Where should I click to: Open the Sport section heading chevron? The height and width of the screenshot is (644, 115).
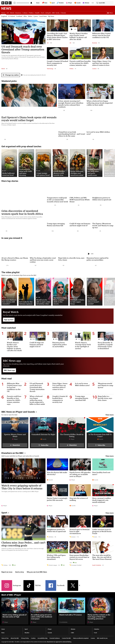pos(9,513)
